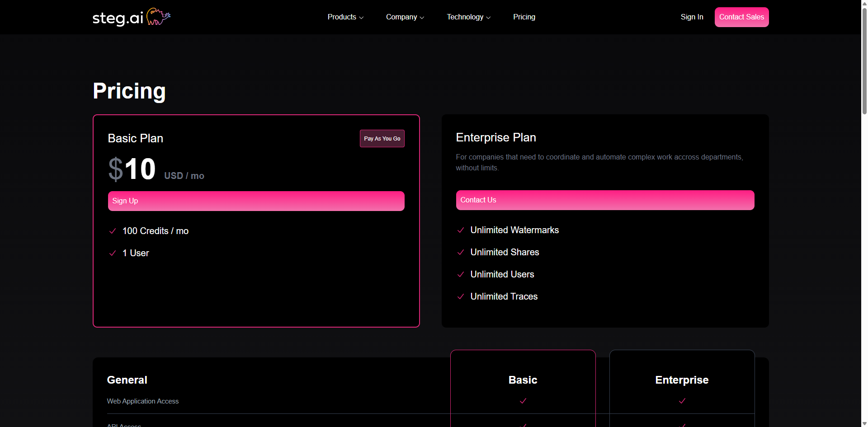Click the steg.ai logo
The width and height of the screenshot is (868, 427).
(x=131, y=17)
